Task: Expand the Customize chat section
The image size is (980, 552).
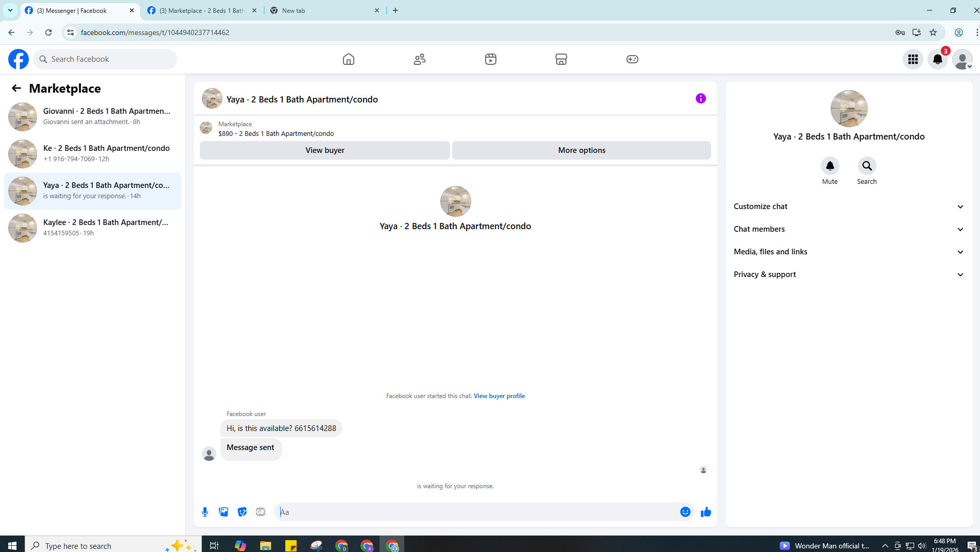Action: coord(849,206)
